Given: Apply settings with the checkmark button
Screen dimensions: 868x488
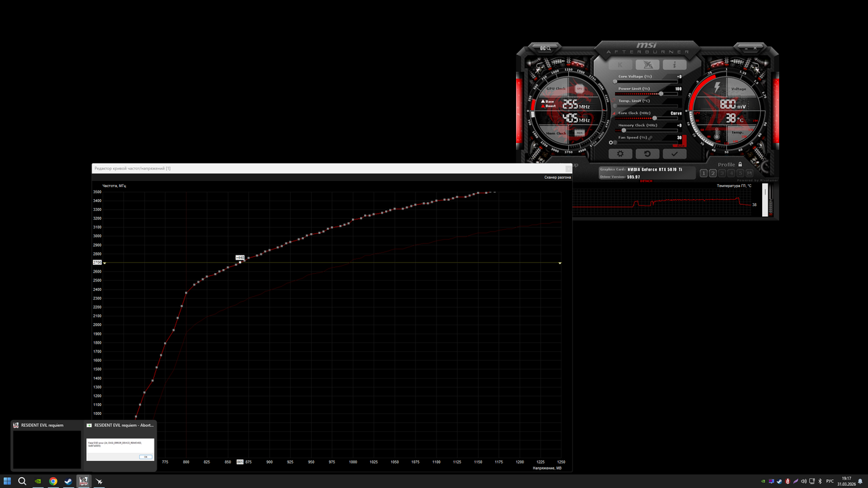Looking at the screenshot, I should pos(675,154).
